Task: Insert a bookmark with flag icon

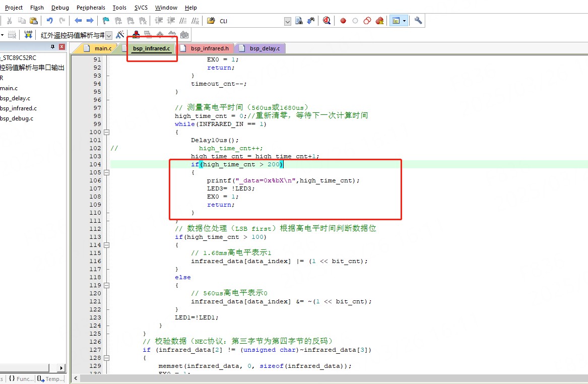Action: (x=106, y=21)
